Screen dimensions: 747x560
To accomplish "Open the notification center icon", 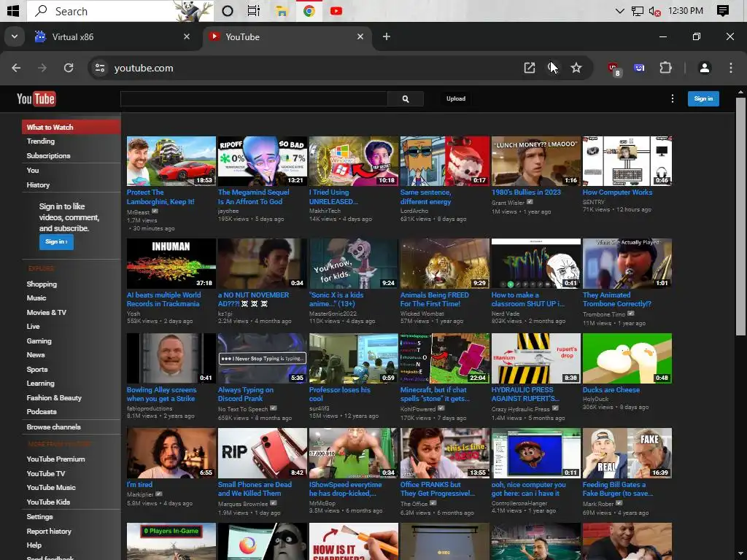I will [723, 10].
